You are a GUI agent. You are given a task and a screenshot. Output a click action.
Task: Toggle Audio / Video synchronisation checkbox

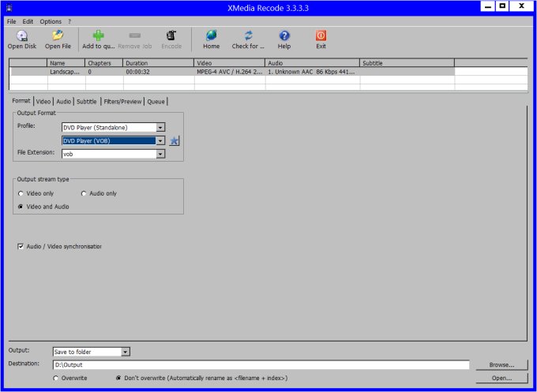21,247
